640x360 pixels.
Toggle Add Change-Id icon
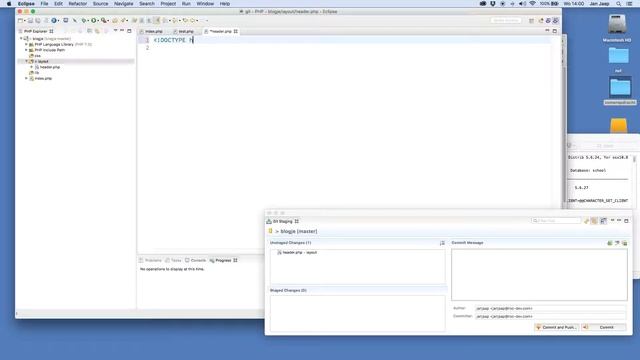tap(624, 243)
